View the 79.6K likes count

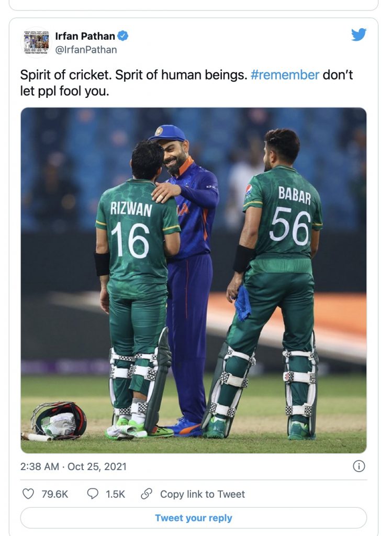(54, 494)
